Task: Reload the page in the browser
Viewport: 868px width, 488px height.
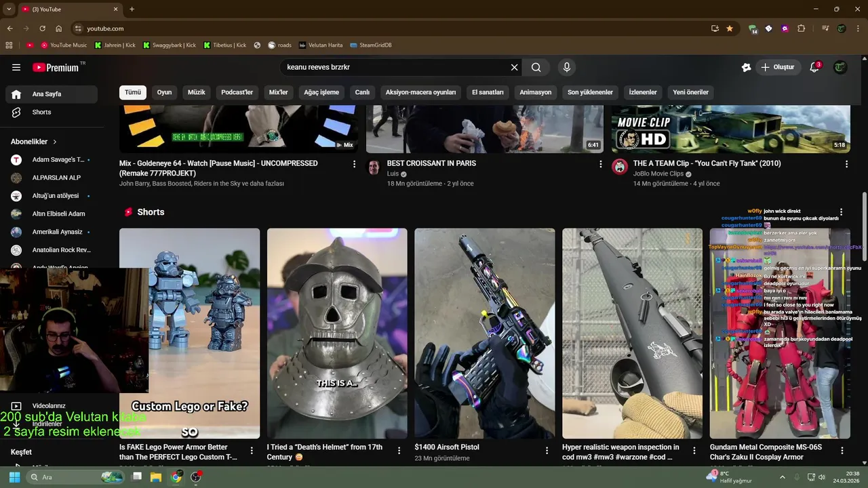Action: (x=42, y=28)
